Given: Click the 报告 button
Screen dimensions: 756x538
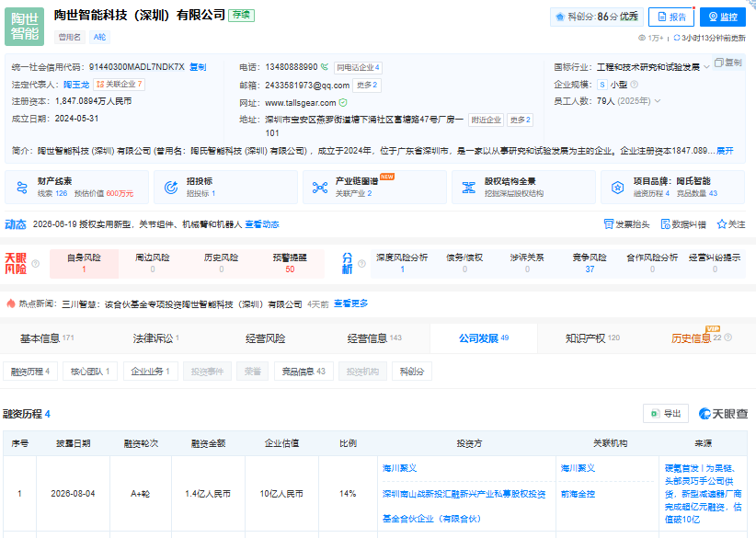Looking at the screenshot, I should 671,17.
